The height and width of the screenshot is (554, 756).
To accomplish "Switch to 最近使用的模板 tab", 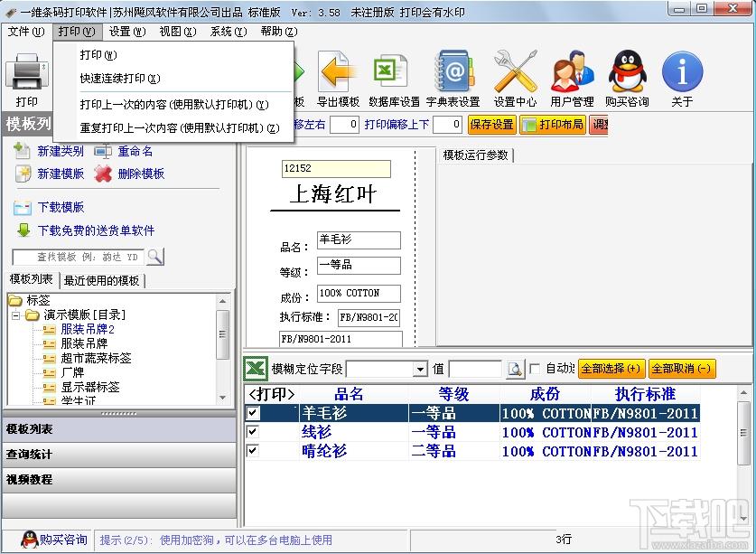I will (x=102, y=280).
